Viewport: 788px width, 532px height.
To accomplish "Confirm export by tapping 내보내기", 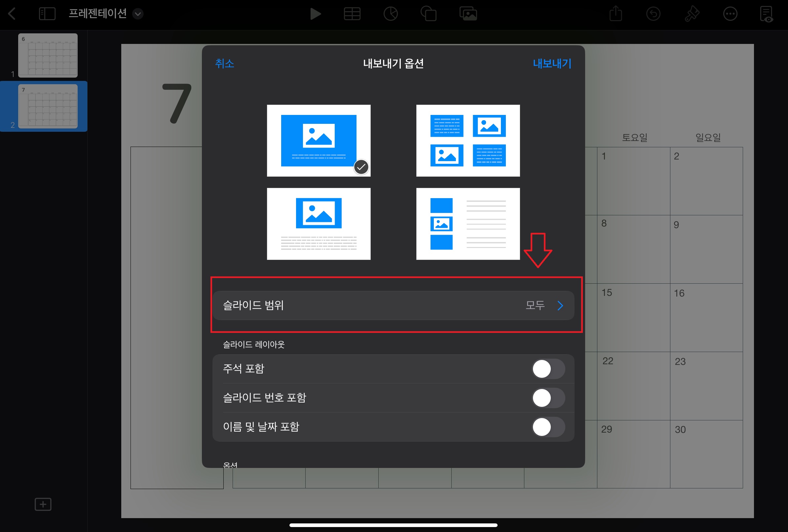I will [551, 64].
